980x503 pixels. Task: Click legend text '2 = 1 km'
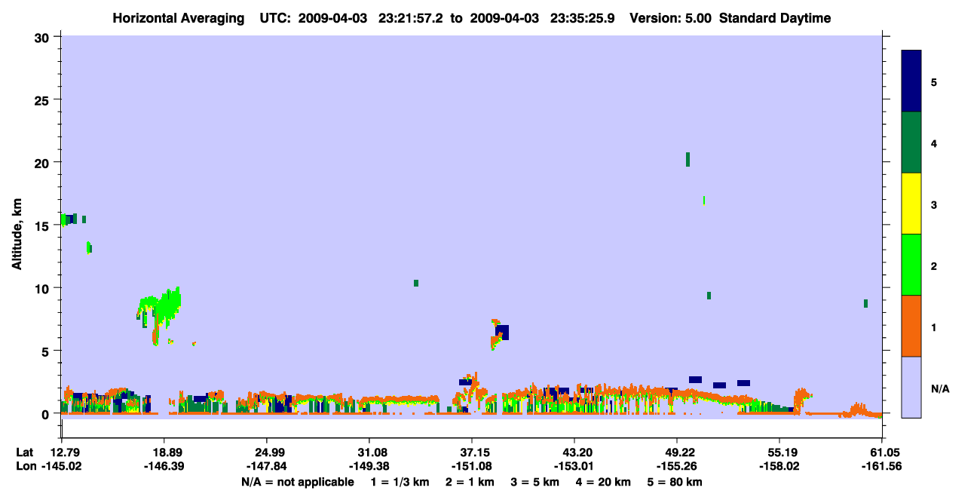click(470, 482)
